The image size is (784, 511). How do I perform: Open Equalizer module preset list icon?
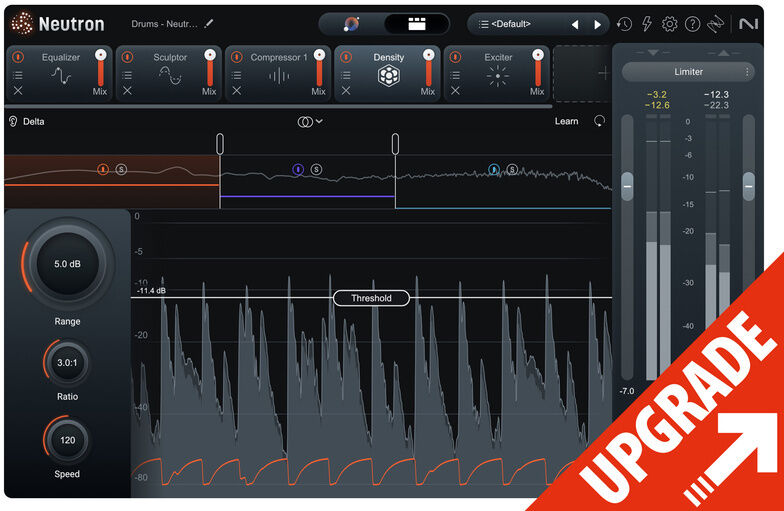point(18,76)
